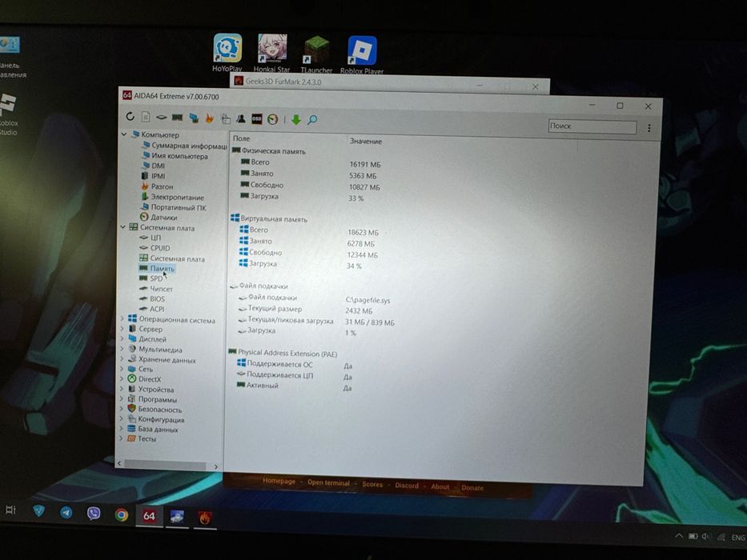Screen dimensions: 747x560
Task: Select the BIOS tree item
Action: 152,299
